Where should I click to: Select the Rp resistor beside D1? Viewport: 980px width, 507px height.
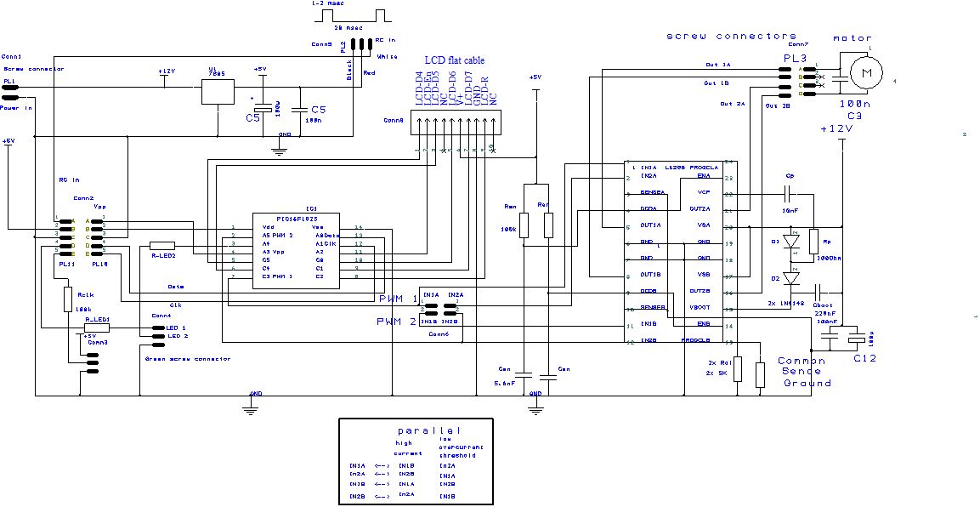[813, 240]
